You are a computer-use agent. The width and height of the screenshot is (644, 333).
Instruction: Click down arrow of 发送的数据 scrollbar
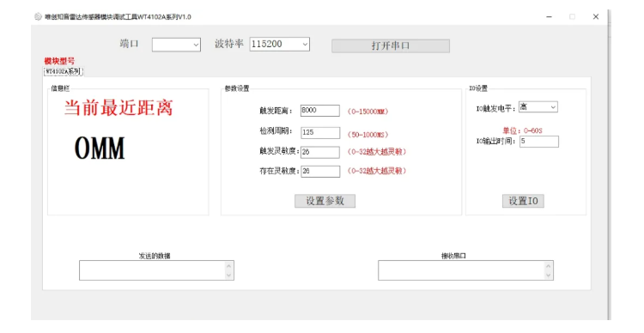tap(229, 275)
